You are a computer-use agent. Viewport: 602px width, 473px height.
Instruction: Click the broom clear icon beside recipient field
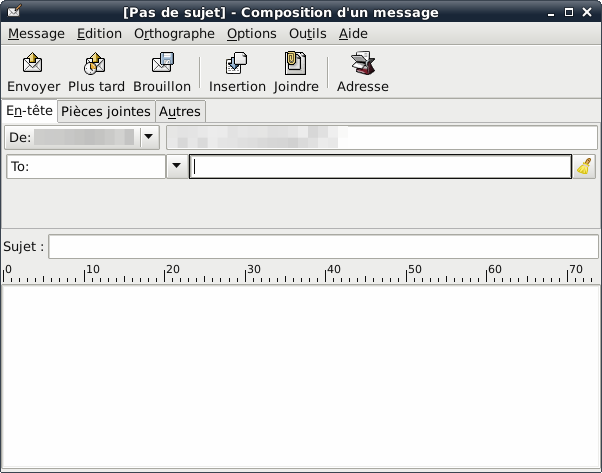585,167
